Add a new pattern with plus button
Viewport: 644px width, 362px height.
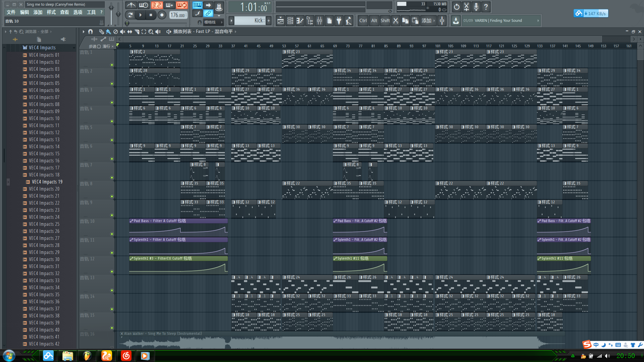[x=268, y=20]
